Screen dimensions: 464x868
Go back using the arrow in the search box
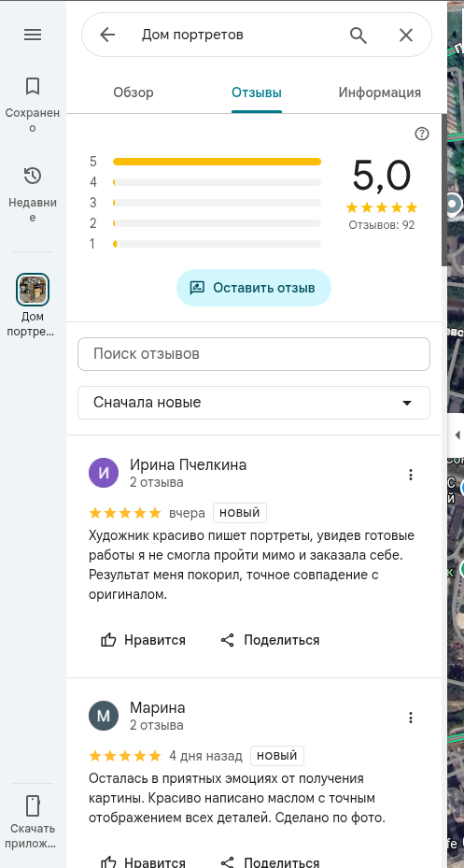[x=107, y=35]
